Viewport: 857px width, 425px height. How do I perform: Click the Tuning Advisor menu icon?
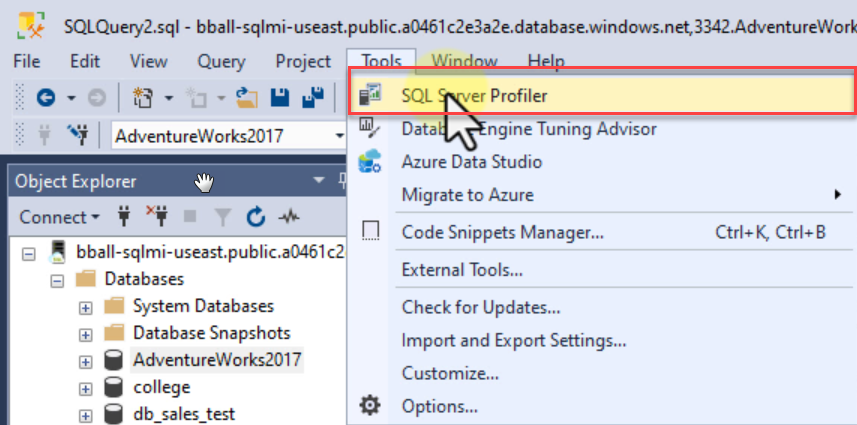[369, 128]
